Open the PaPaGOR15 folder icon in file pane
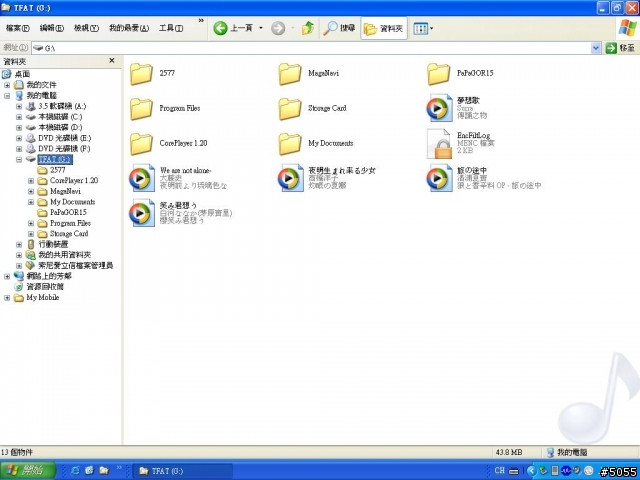This screenshot has height=480, width=640. pyautogui.click(x=438, y=74)
